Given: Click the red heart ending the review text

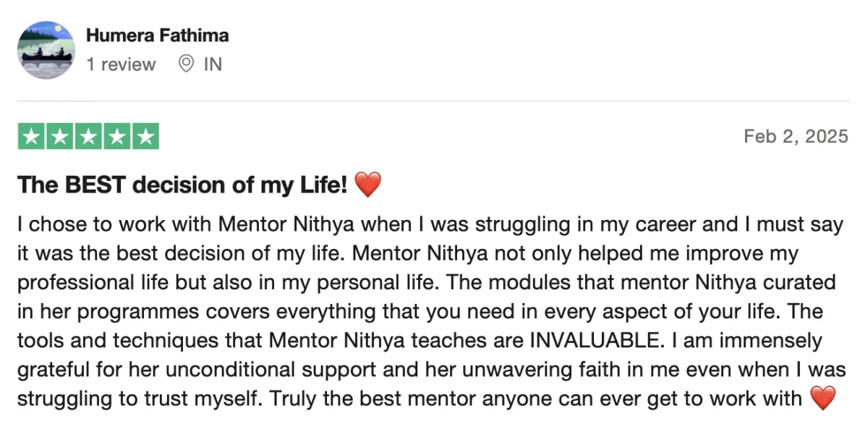Looking at the screenshot, I should coord(822,398).
